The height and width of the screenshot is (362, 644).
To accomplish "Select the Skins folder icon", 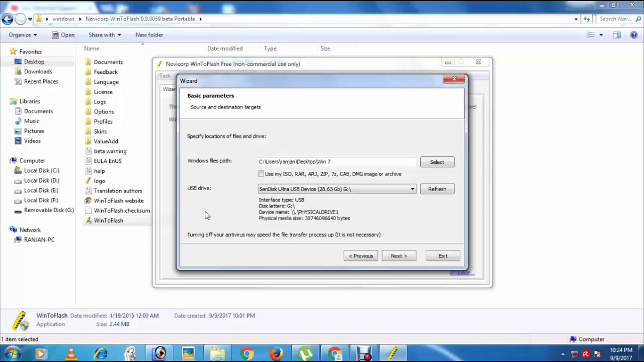I will coord(88,131).
